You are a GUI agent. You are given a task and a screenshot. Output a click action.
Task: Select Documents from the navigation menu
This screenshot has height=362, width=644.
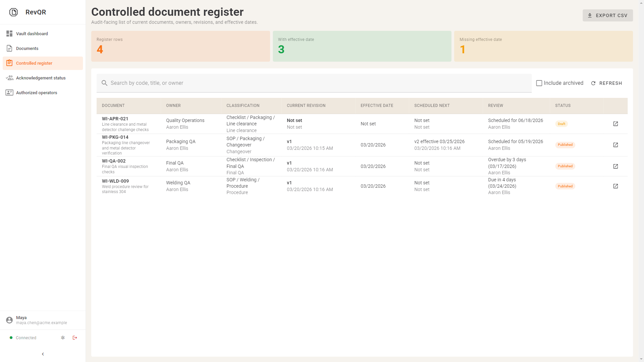click(x=27, y=48)
